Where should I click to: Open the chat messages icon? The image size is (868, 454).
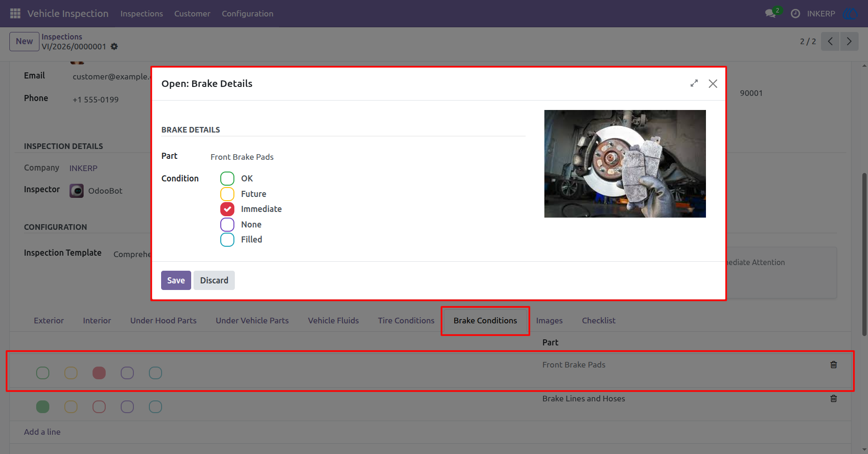(x=771, y=14)
